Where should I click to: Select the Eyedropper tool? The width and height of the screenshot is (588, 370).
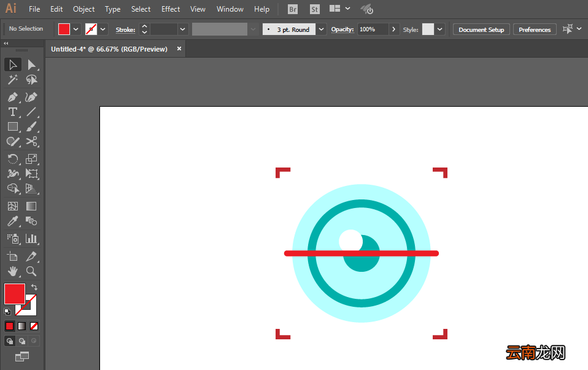click(x=13, y=221)
